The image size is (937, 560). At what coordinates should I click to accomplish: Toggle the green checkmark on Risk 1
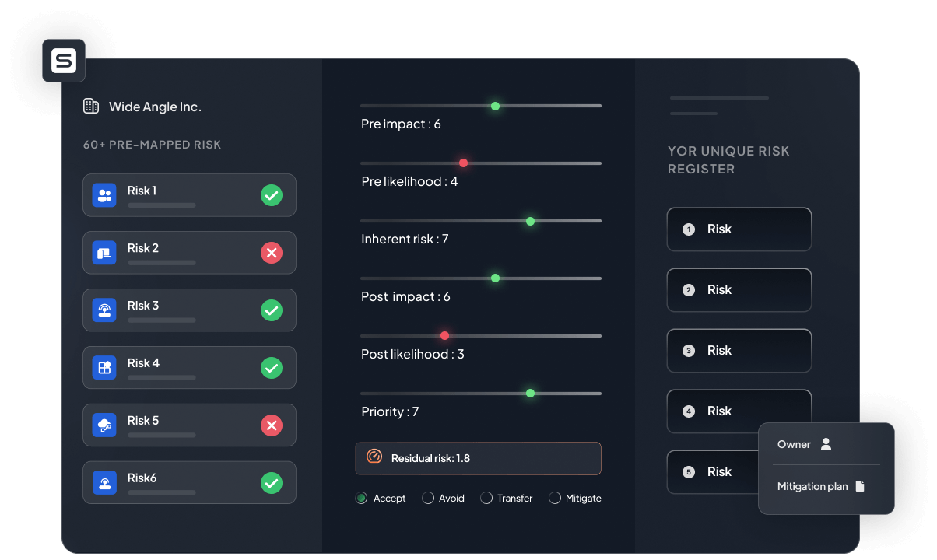click(271, 195)
